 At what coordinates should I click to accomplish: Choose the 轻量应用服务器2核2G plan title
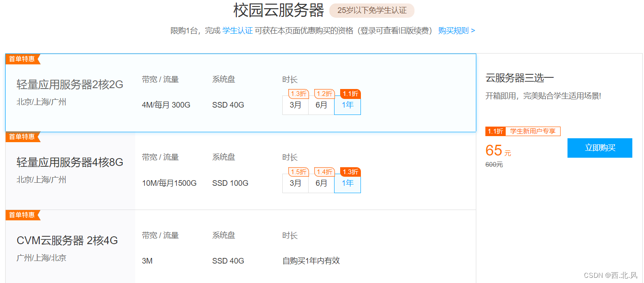tap(70, 84)
